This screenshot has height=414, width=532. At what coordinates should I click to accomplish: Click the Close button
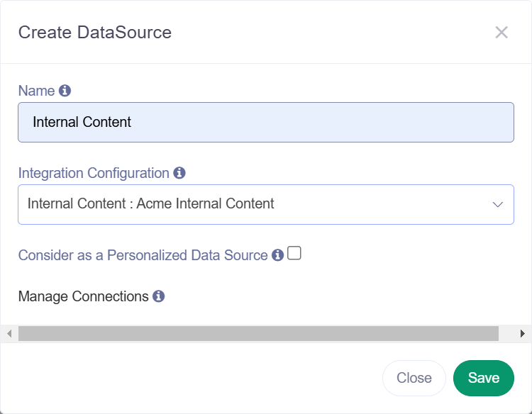click(414, 378)
